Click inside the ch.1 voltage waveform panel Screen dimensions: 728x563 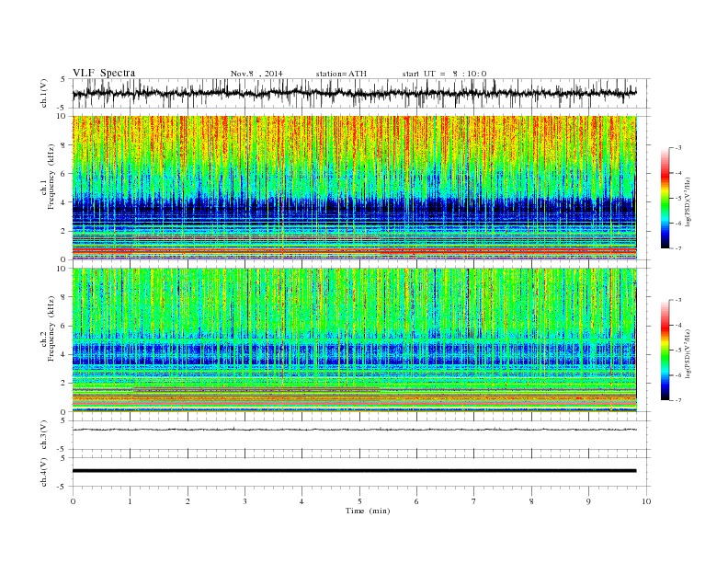(361, 93)
